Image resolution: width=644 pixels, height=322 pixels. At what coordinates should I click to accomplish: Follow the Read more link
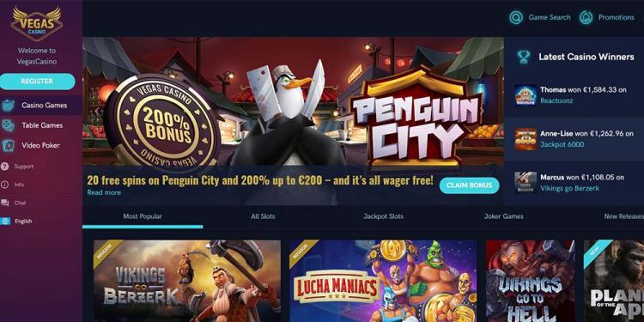click(104, 192)
